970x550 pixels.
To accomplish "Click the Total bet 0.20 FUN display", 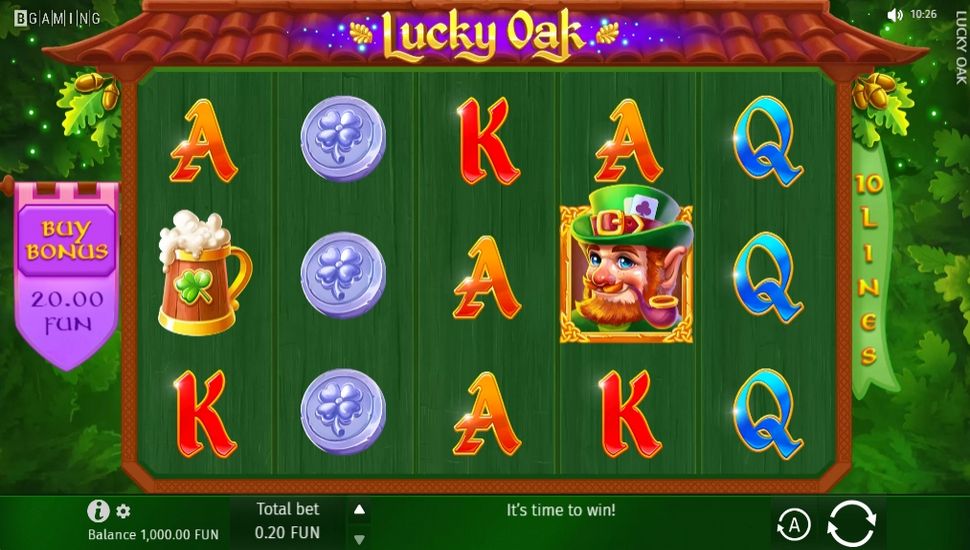I will (x=288, y=521).
